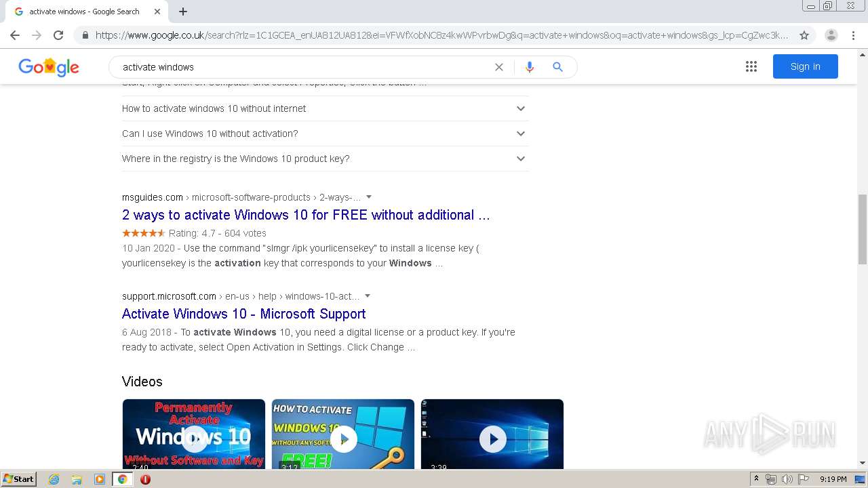Open media player from the taskbar

click(x=100, y=479)
